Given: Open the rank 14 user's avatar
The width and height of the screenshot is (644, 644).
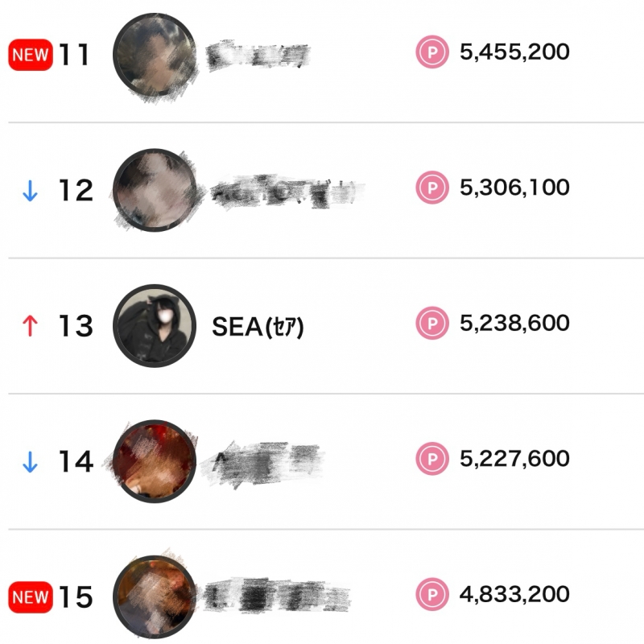Looking at the screenshot, I should [155, 460].
